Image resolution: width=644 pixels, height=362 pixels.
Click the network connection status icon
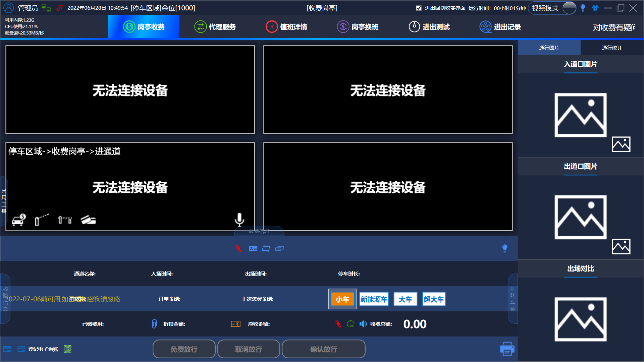click(46, 8)
